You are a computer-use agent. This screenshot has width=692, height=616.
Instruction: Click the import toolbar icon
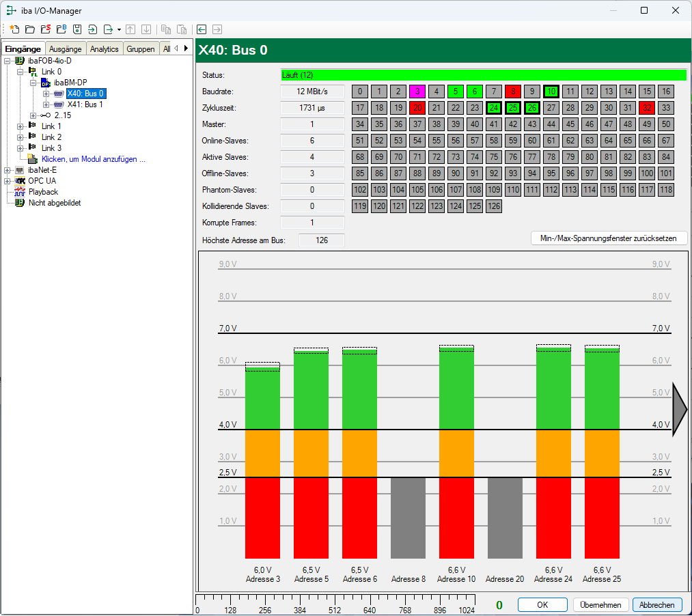click(93, 29)
